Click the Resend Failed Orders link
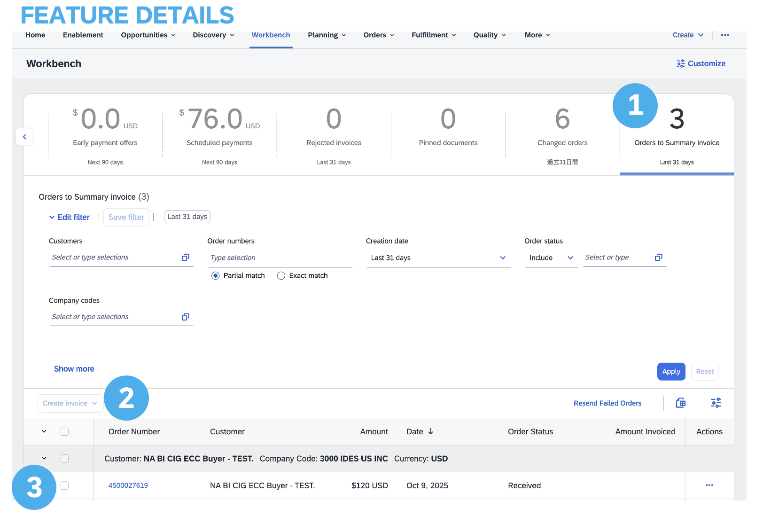Viewport: 763px width, 532px height. [x=607, y=403]
